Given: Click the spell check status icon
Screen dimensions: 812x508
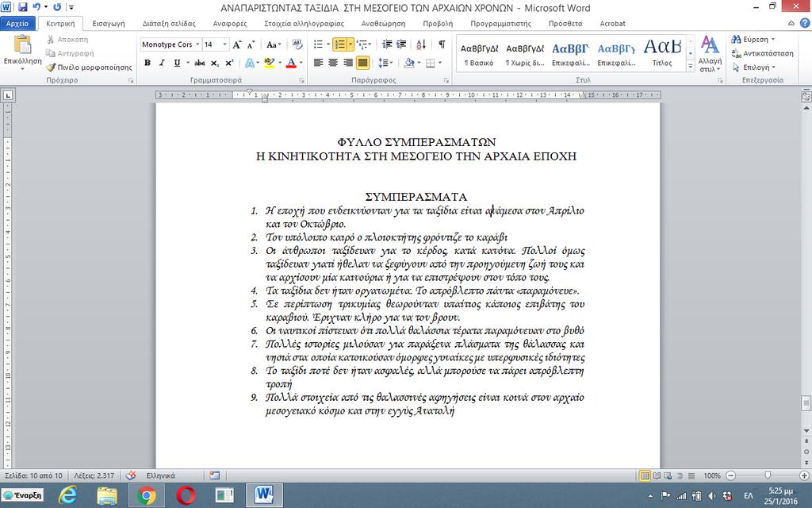Looking at the screenshot, I should point(132,475).
